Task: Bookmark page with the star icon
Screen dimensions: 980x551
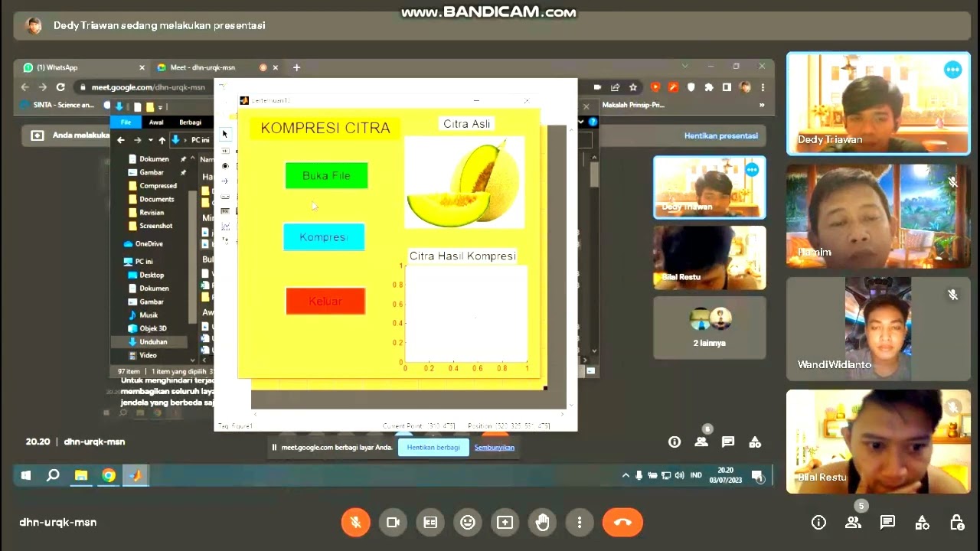Action: coord(633,87)
